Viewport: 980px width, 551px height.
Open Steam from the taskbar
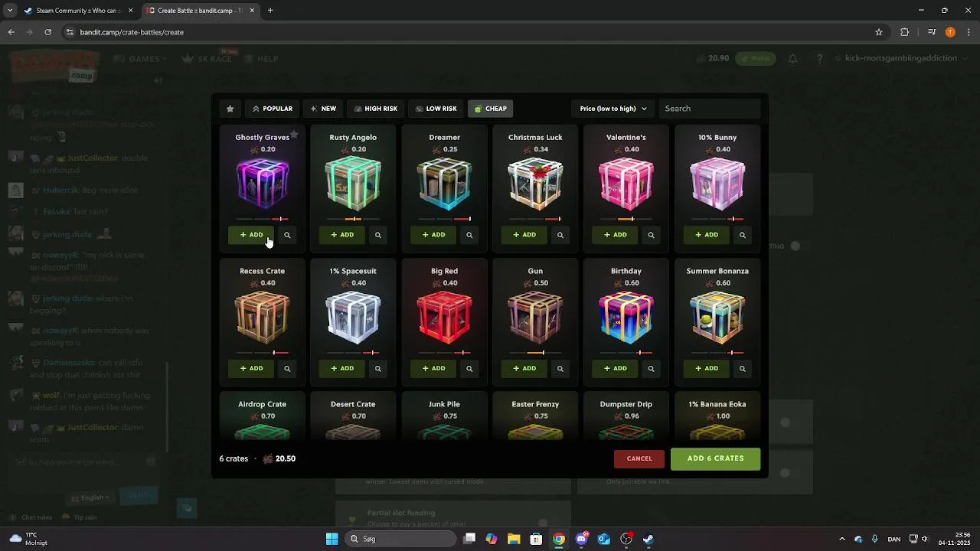[648, 539]
